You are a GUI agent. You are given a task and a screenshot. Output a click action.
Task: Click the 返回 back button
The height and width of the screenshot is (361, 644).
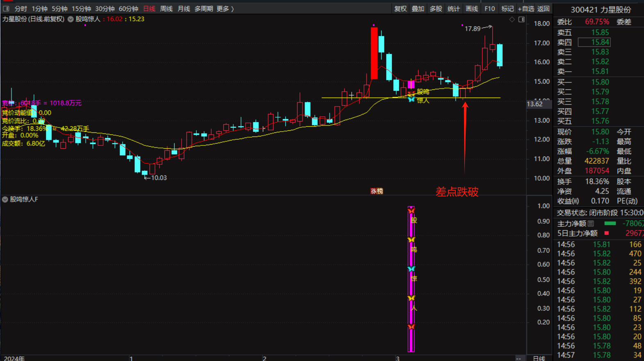click(543, 9)
